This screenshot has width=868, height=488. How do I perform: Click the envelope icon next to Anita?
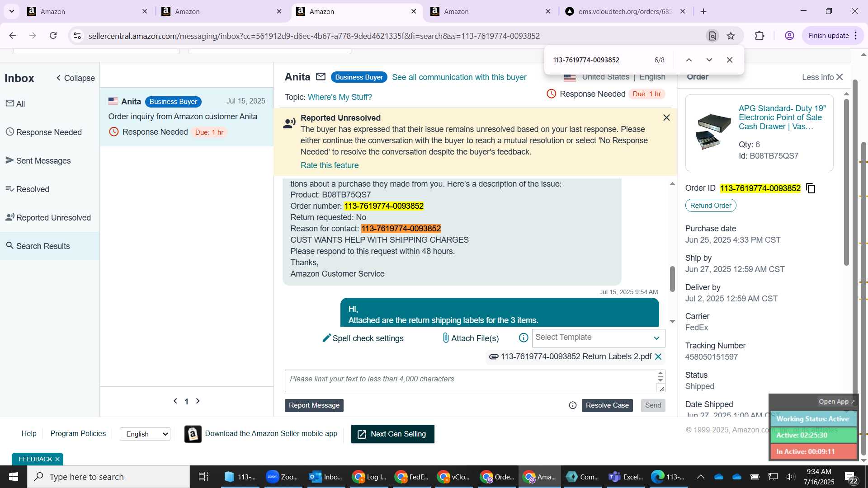tap(321, 77)
